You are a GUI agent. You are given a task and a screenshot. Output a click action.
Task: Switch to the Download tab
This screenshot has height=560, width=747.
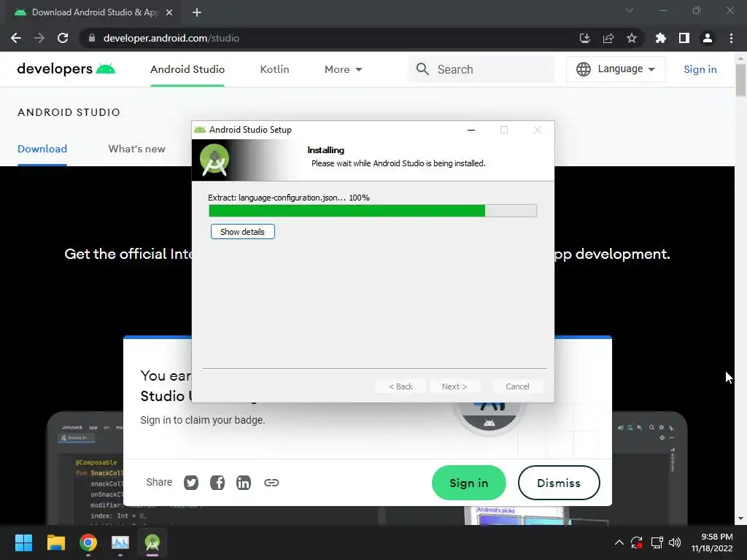pyautogui.click(x=42, y=149)
